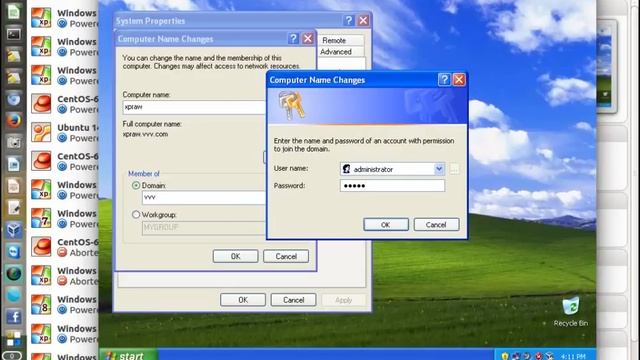
Task: Click Cancel under the Workgroup field
Action: tap(286, 256)
